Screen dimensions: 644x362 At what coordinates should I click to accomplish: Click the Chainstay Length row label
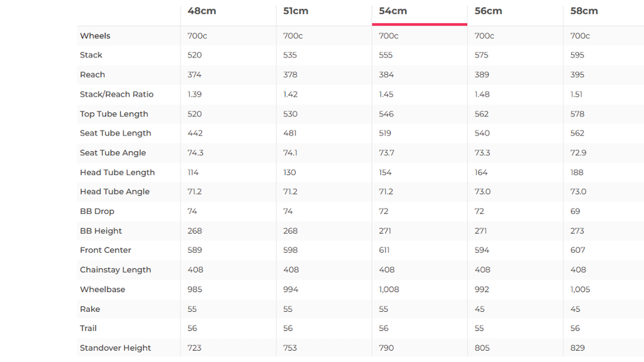115,270
